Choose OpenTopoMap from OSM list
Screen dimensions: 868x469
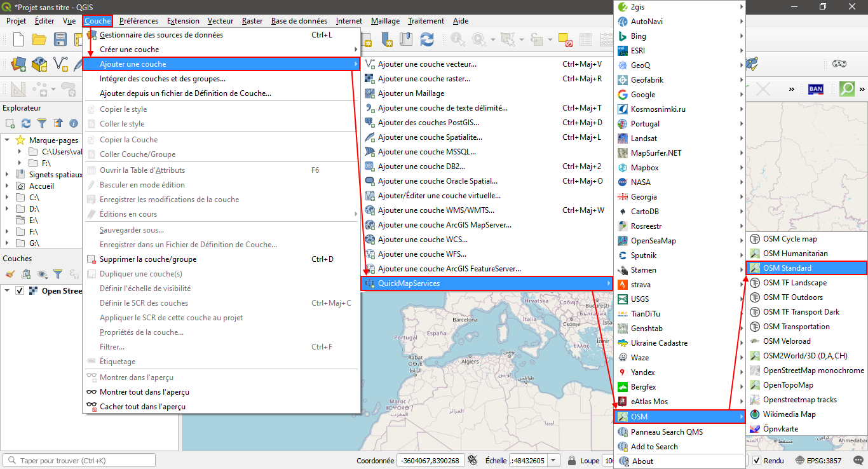806,385
